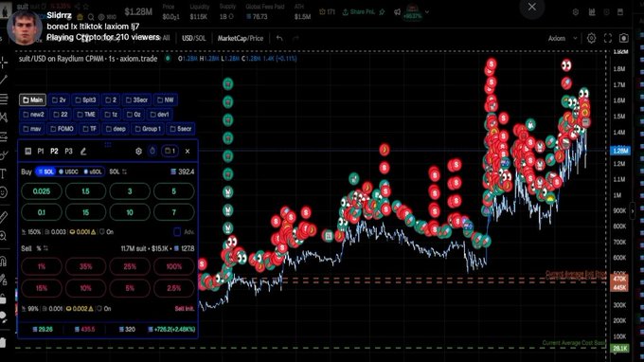Sell 100% quick button
Screen dimensions: 644x362
coord(173,266)
